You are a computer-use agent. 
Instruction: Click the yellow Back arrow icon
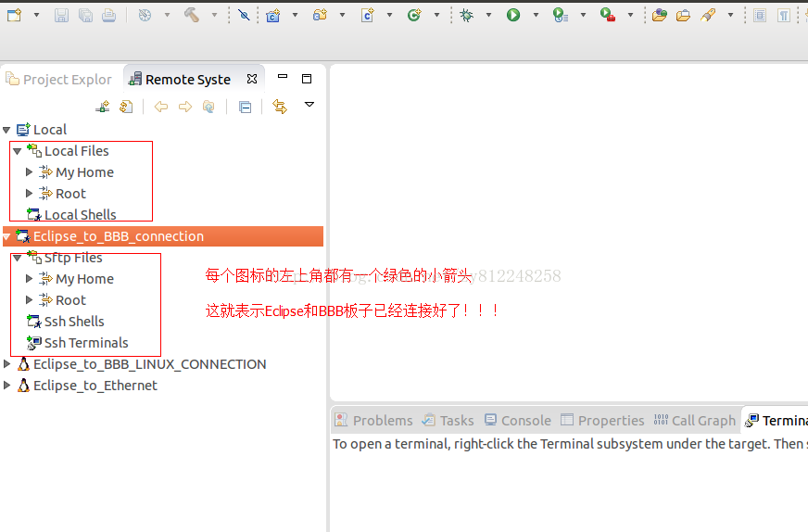point(161,107)
